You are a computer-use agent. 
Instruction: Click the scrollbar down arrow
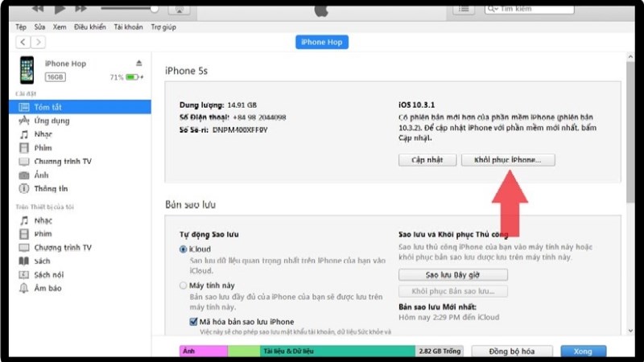pyautogui.click(x=630, y=331)
